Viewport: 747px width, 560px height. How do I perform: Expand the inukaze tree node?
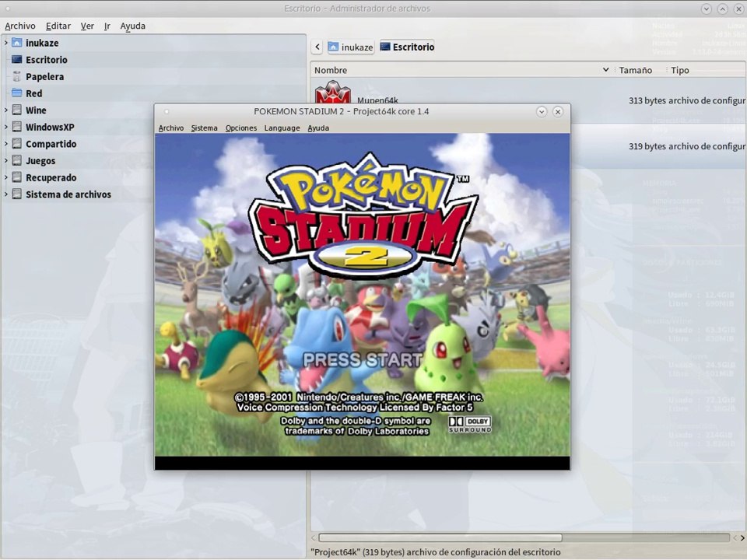point(6,43)
